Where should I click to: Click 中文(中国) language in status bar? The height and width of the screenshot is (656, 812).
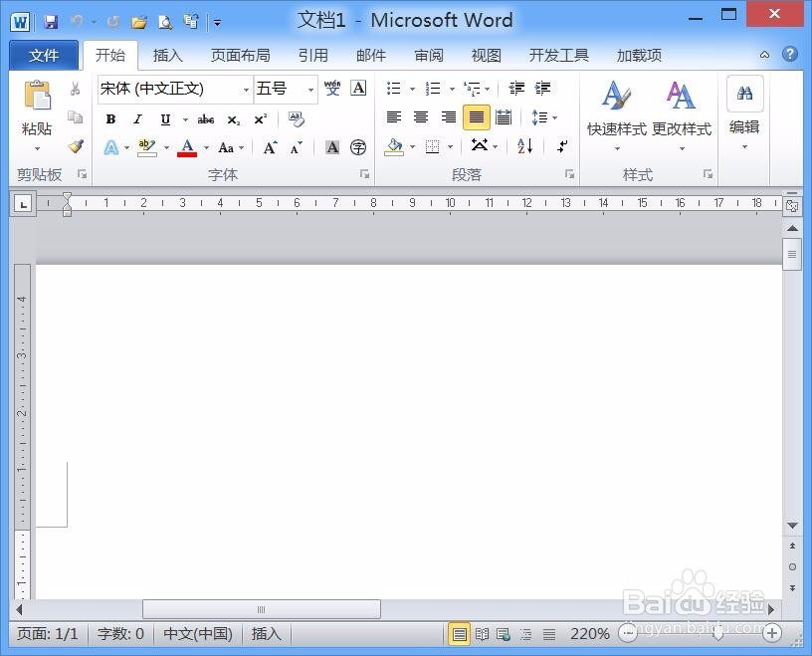(198, 633)
